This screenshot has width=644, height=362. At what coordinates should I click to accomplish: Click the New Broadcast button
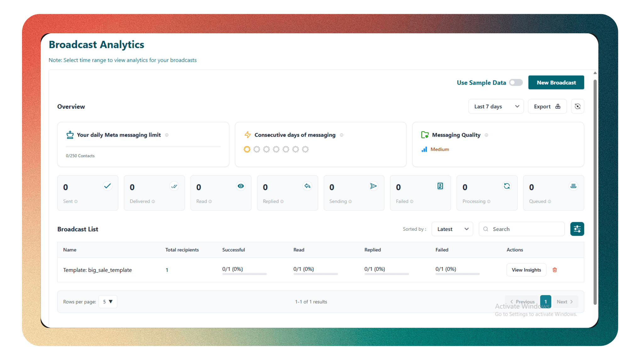click(556, 82)
